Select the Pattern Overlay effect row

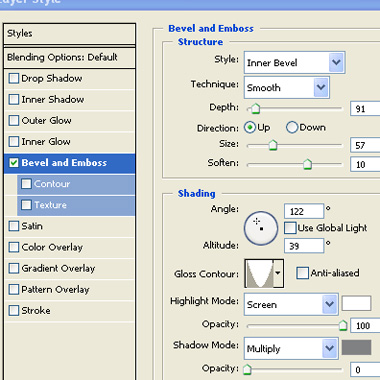(70, 289)
